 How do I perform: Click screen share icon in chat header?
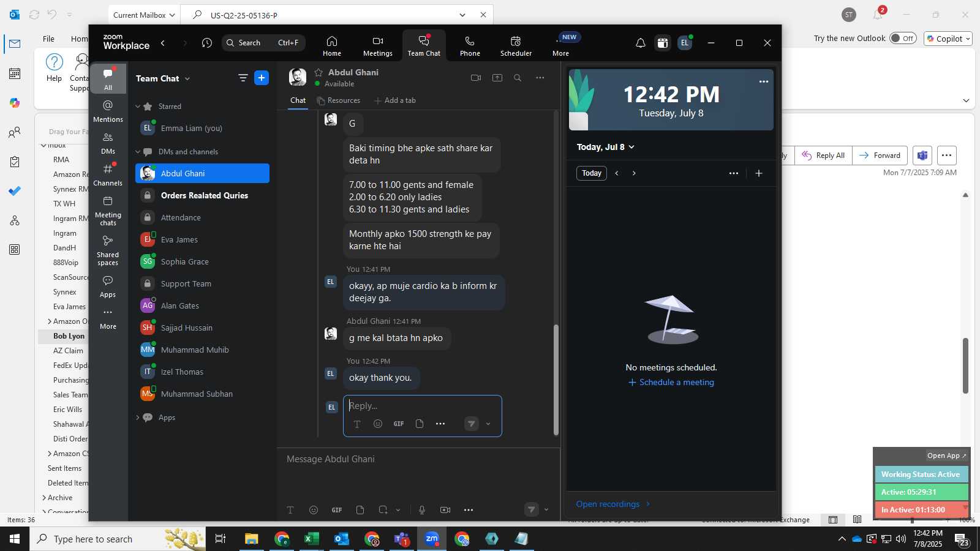[x=497, y=78]
